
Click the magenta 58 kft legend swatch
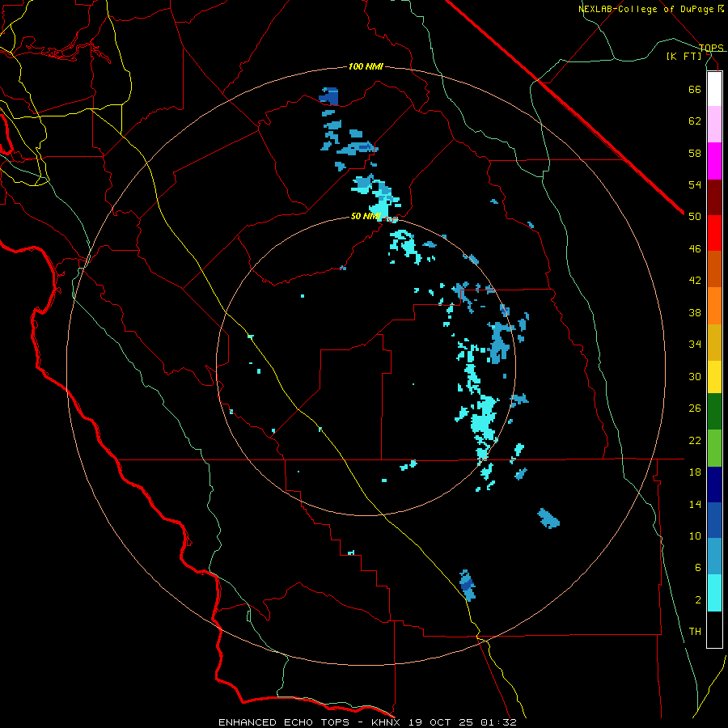[714, 161]
